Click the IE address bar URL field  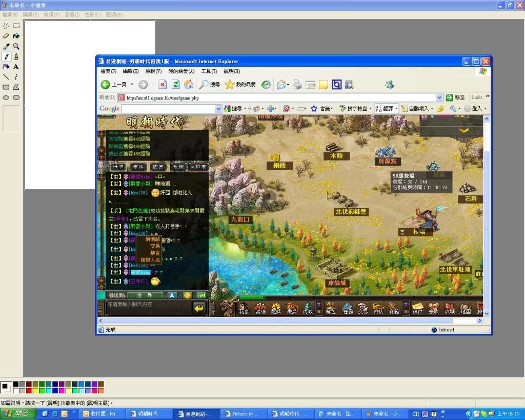coord(280,98)
